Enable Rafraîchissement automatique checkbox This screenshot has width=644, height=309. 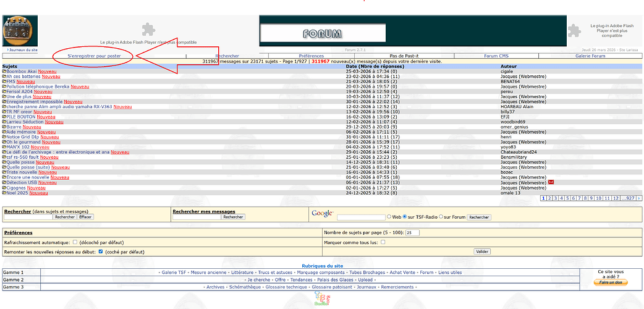(x=75, y=242)
